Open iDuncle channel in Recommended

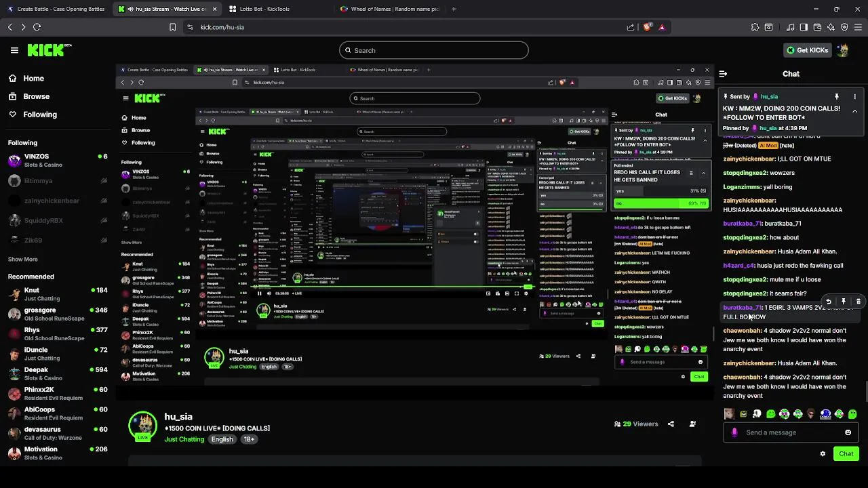pos(58,354)
